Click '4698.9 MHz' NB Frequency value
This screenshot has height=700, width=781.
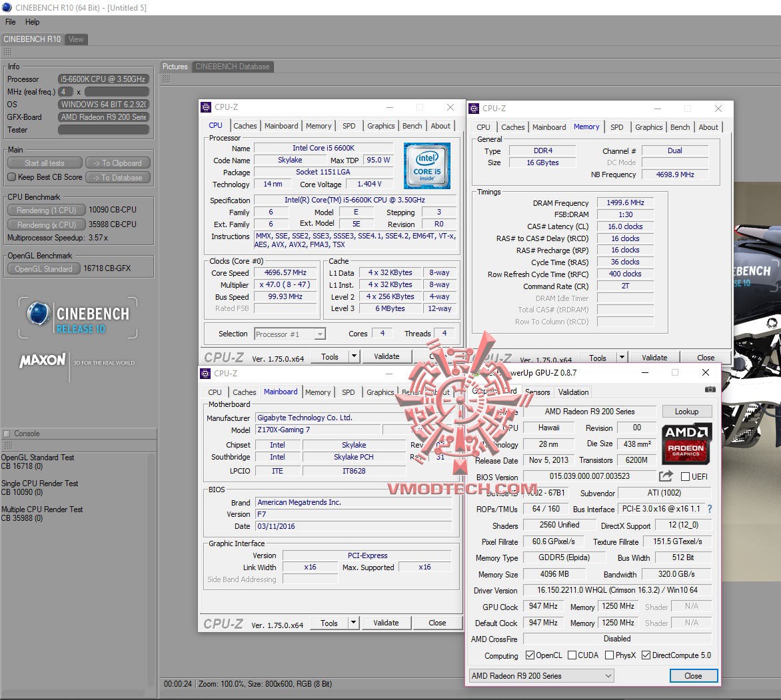675,175
